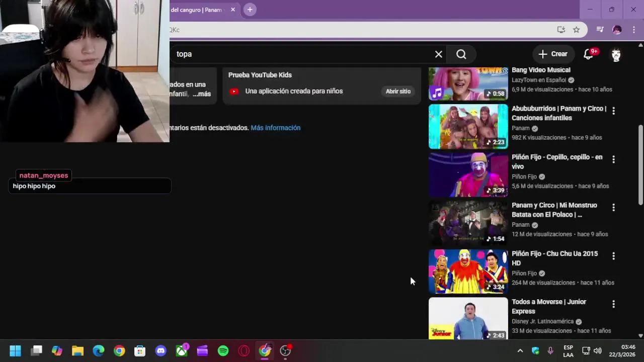
Task: Click microphone icon in system tray
Action: pos(550,351)
